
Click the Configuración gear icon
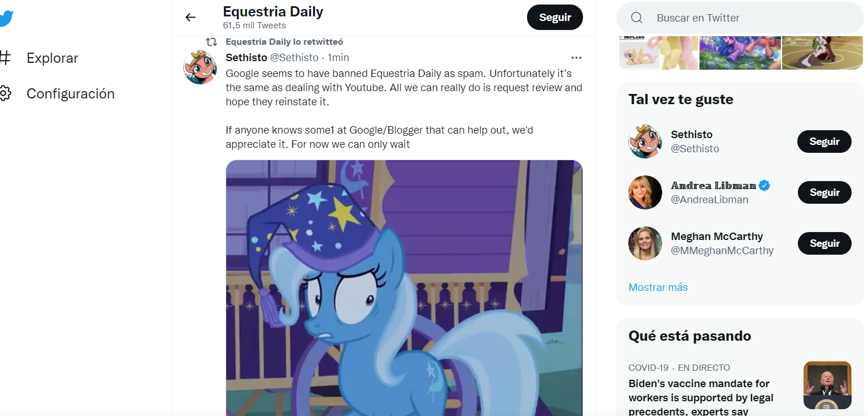pyautogui.click(x=5, y=93)
